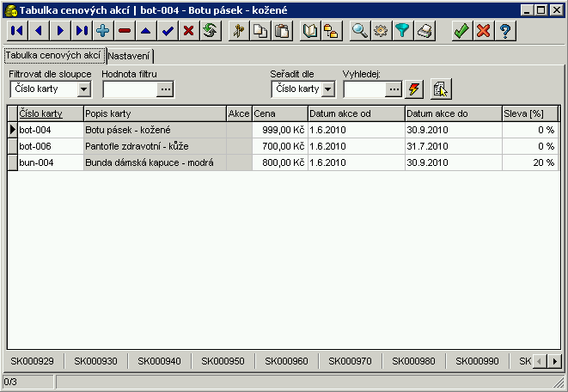Add new record with plus icon
Viewport: 568px width, 392px height.
tap(103, 31)
